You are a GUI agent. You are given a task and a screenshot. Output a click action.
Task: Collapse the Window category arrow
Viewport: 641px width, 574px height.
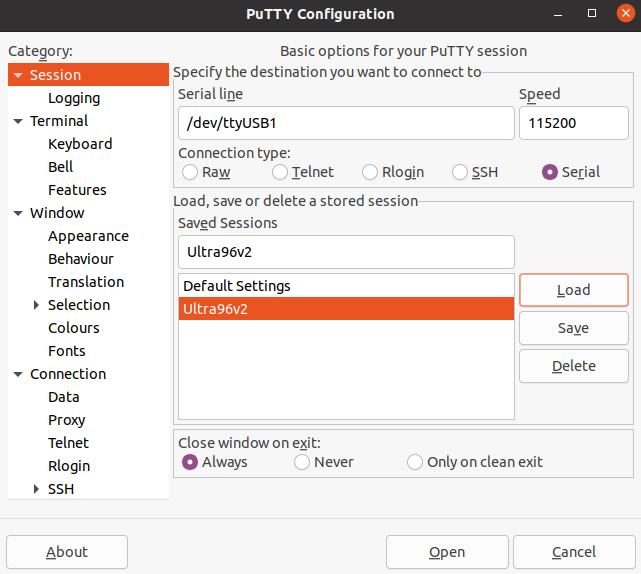pos(18,213)
